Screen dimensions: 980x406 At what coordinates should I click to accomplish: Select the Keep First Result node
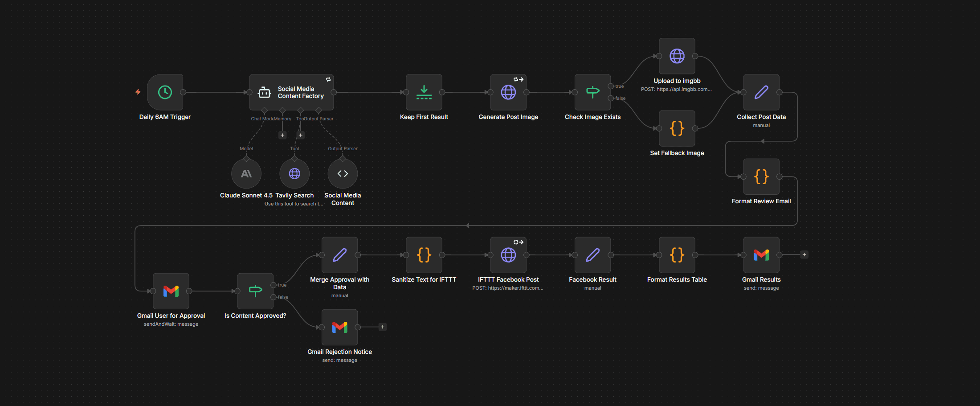pos(424,92)
